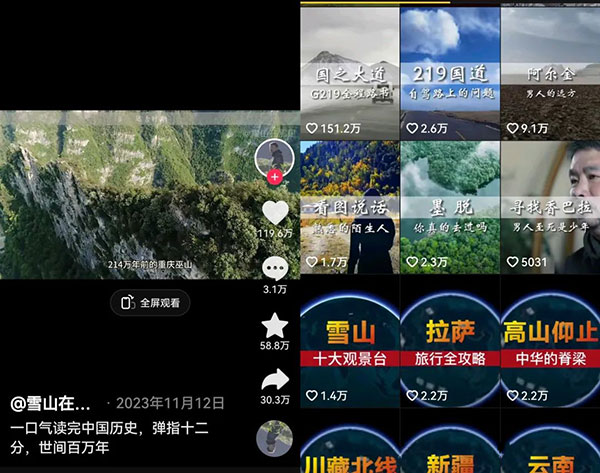
Task: View the 寻找香巴拉 video thumbnail
Action: [x=549, y=205]
